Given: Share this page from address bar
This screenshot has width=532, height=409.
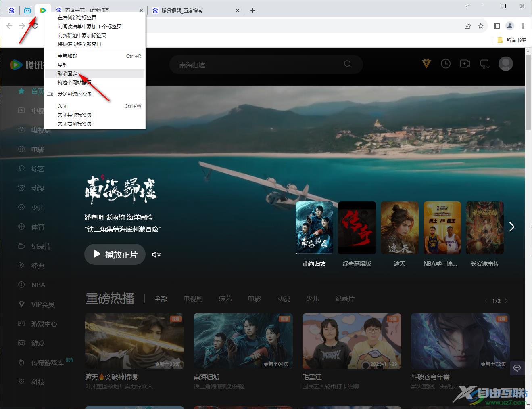Looking at the screenshot, I should 468,26.
